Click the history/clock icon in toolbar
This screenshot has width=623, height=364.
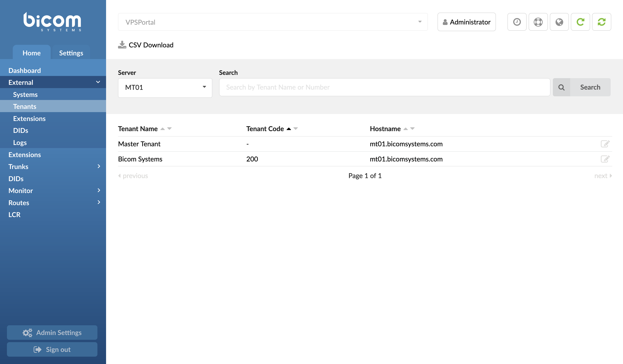pyautogui.click(x=516, y=22)
